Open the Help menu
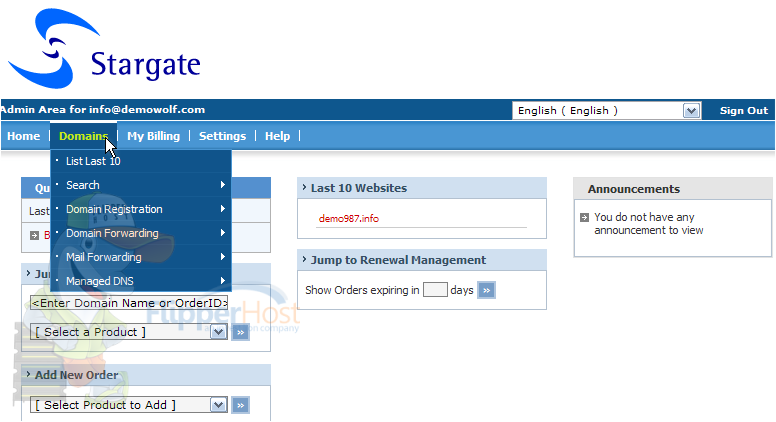776x422 pixels. (277, 136)
